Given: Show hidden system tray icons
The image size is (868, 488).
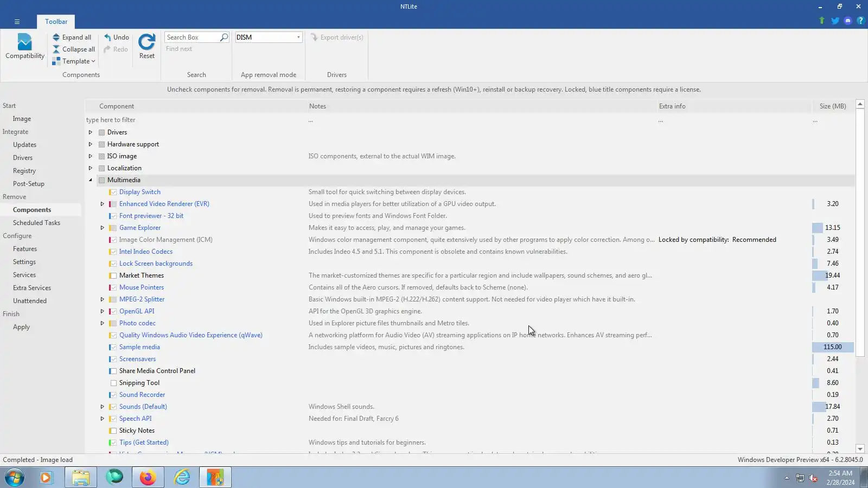Looking at the screenshot, I should coord(787,478).
